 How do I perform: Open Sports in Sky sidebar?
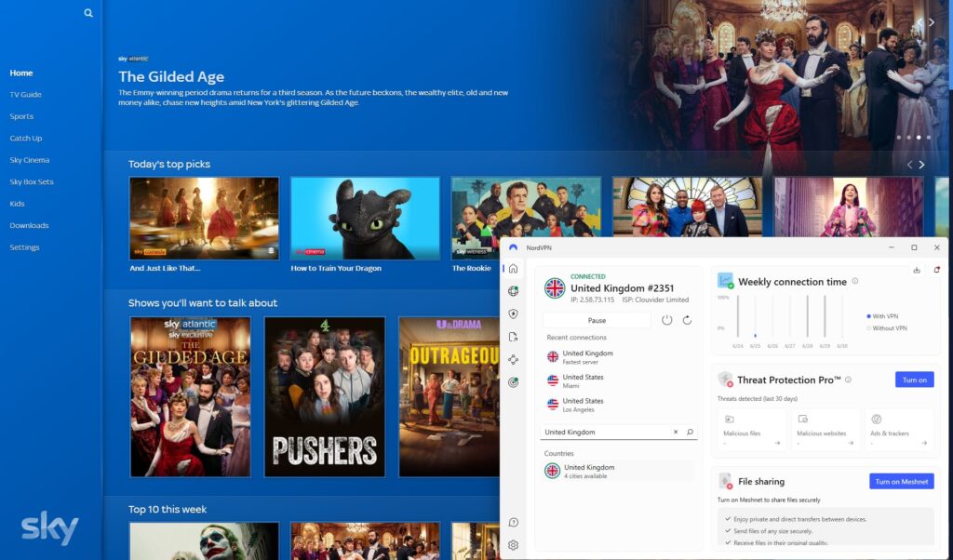21,116
